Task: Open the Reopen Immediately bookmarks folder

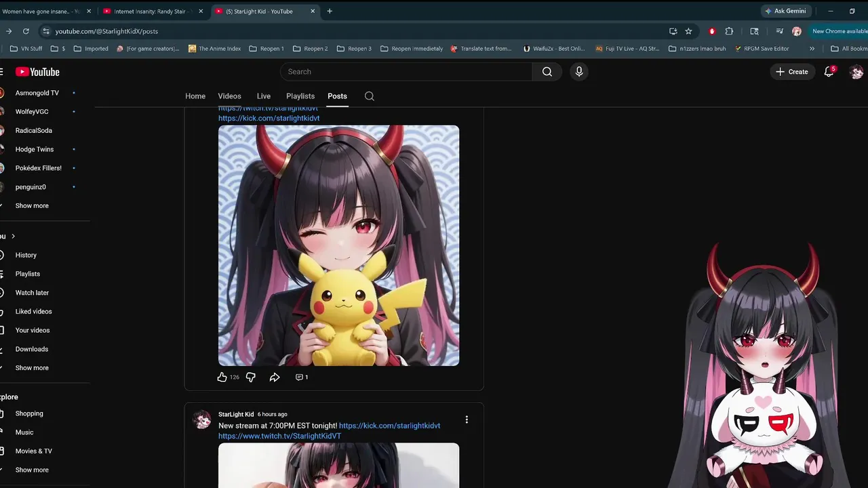Action: (412, 49)
